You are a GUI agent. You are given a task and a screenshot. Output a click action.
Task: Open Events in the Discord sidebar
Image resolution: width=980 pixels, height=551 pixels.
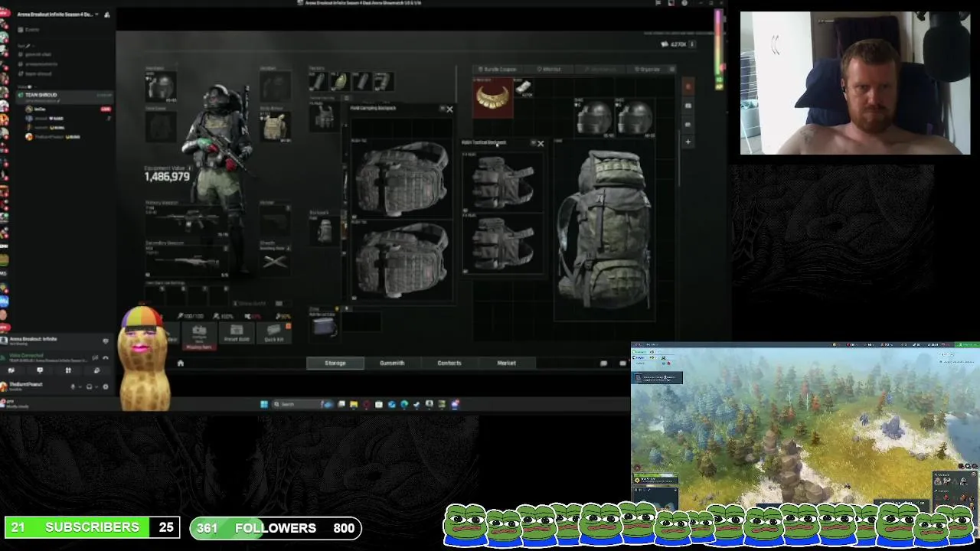tap(32, 29)
